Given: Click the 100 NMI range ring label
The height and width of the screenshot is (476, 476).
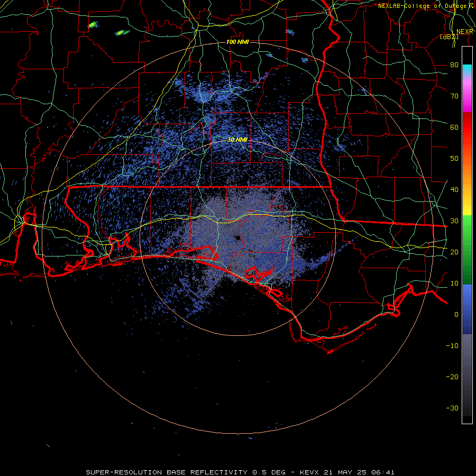Looking at the screenshot, I should 237,42.
